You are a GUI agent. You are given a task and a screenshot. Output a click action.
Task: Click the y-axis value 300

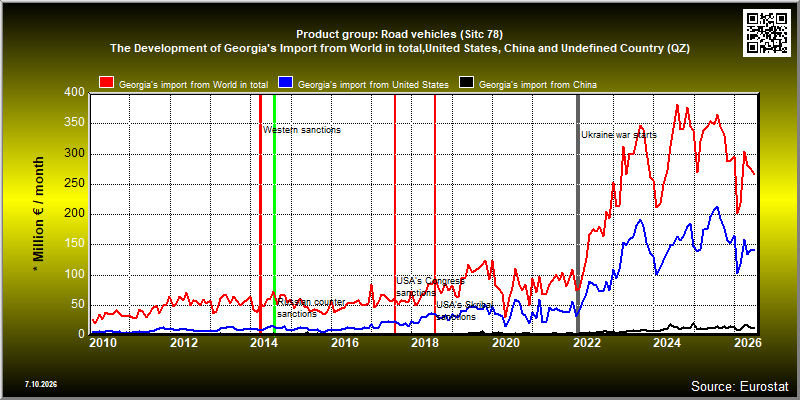click(74, 154)
